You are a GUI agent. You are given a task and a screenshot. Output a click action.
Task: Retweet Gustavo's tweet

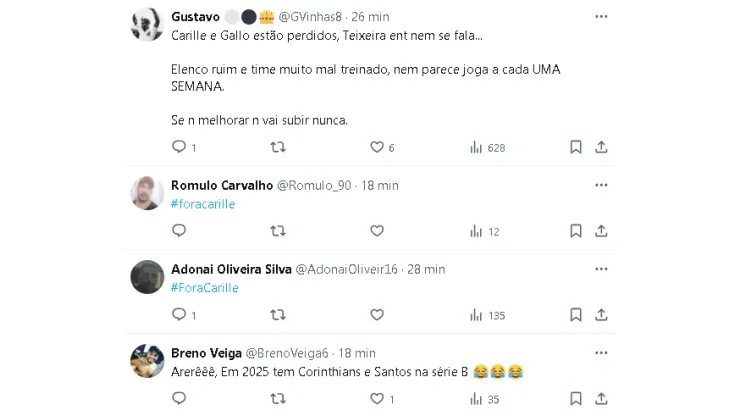[x=278, y=147]
